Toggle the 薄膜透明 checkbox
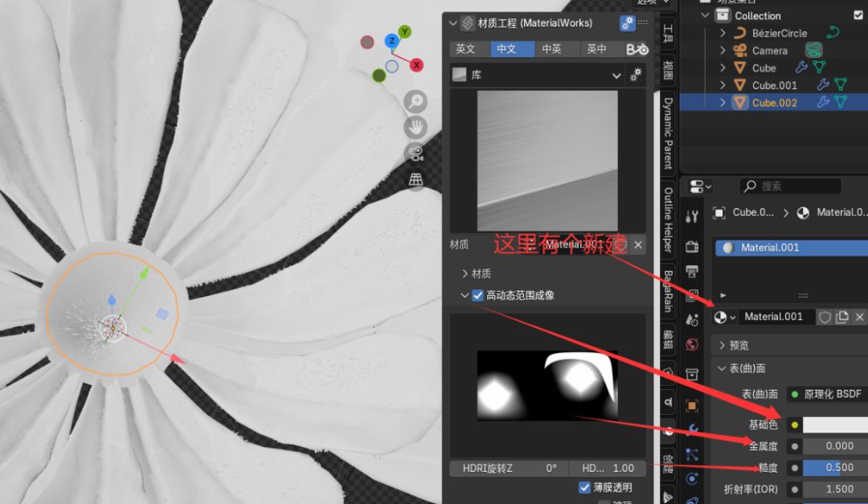868x504 pixels. pyautogui.click(x=584, y=487)
